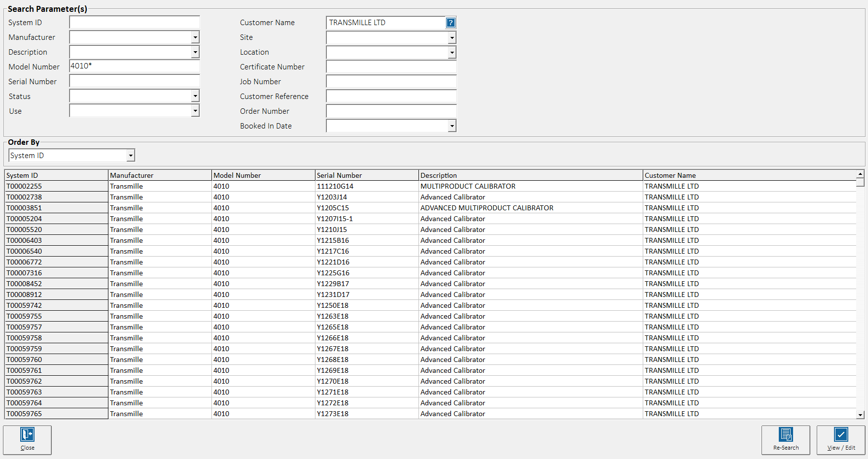The height and width of the screenshot is (459, 868).
Task: Click serial number Y1250E18
Action: pos(333,305)
